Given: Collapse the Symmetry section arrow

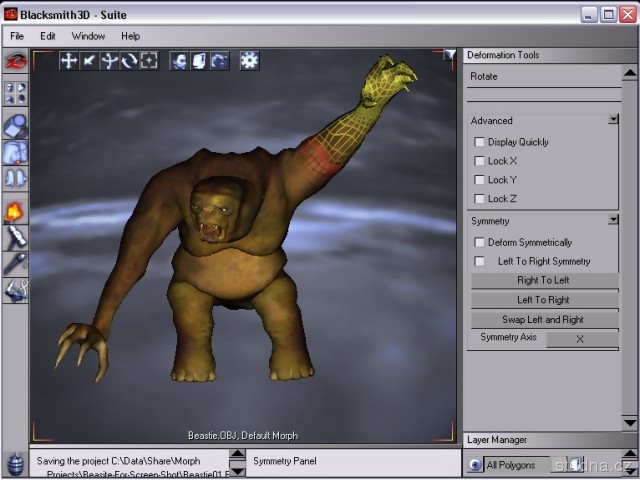Looking at the screenshot, I should pyautogui.click(x=613, y=220).
